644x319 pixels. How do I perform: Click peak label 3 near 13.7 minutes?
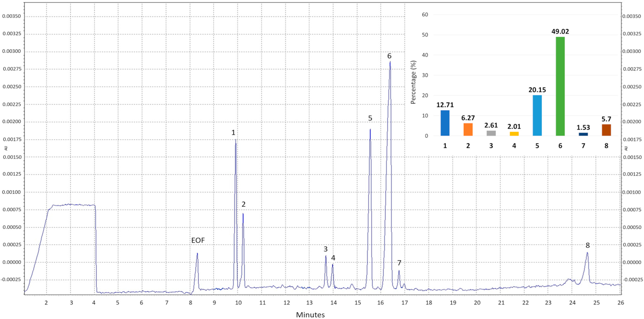pos(325,249)
